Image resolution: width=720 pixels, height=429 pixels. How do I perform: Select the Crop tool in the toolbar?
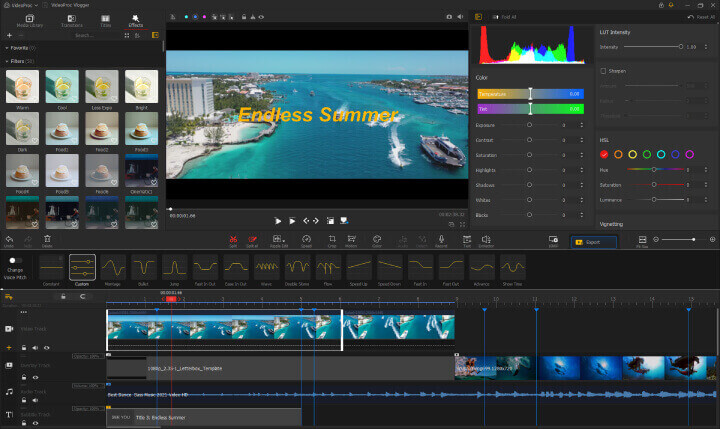click(x=332, y=240)
